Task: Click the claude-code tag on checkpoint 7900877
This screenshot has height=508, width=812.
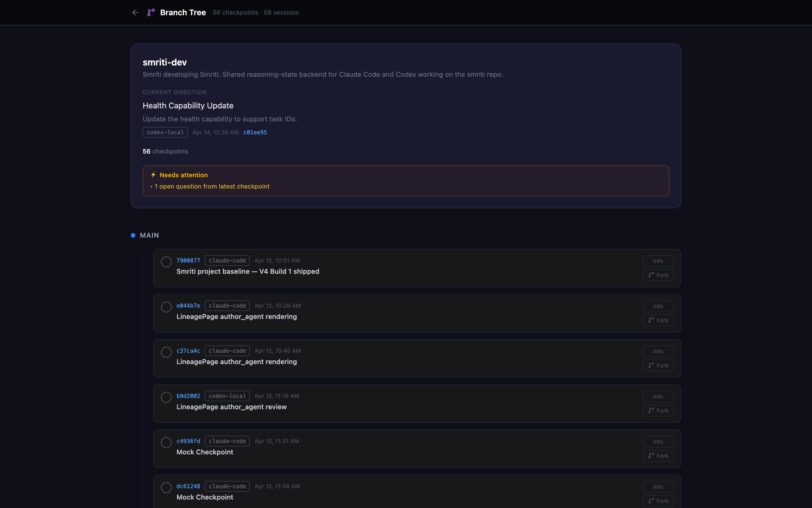Action: (227, 260)
